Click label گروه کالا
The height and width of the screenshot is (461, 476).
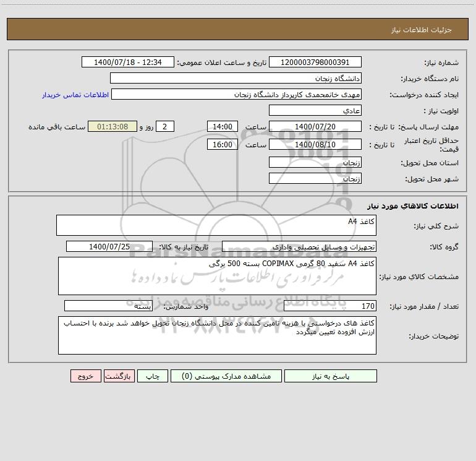tap(444, 247)
